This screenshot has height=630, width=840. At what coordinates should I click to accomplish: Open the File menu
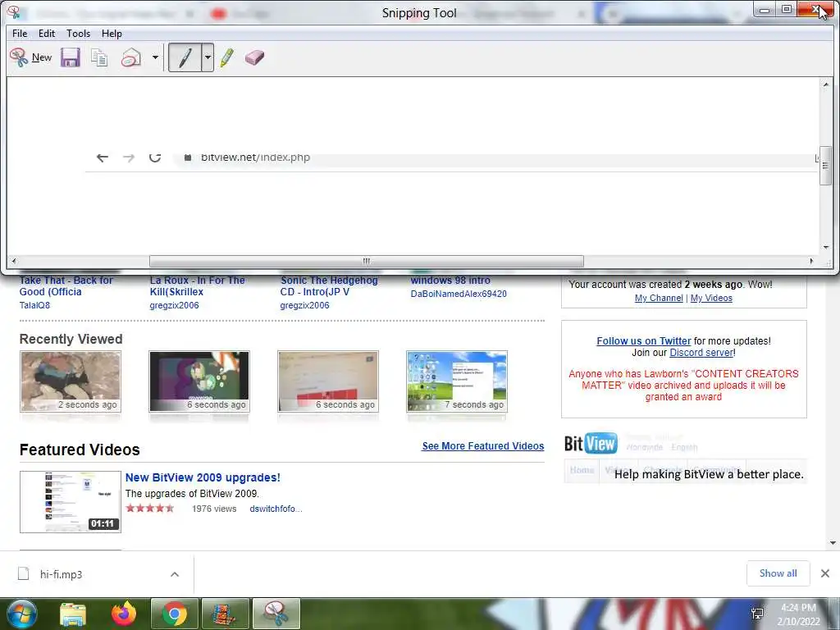(20, 33)
